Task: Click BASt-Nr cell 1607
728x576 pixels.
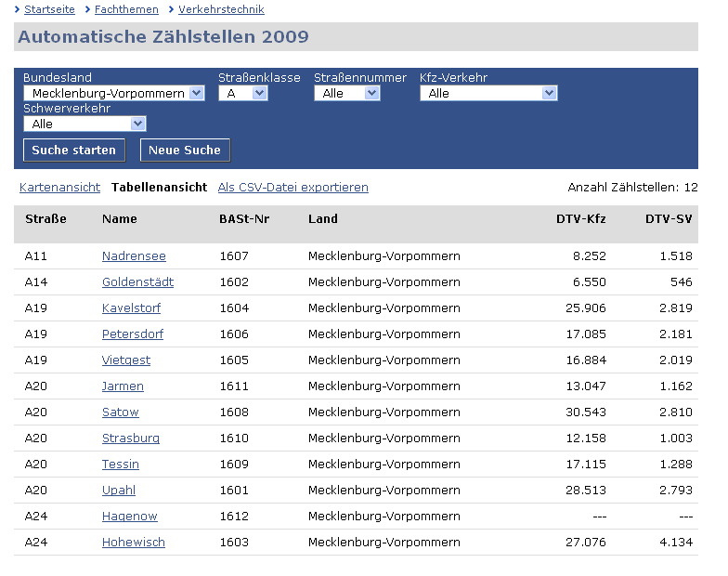Action: coord(234,256)
